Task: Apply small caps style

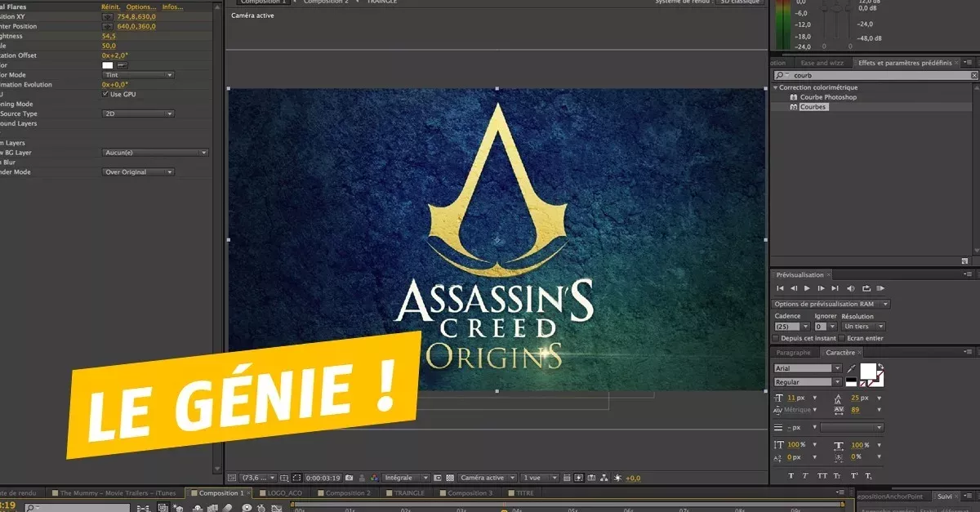Action: (837, 475)
